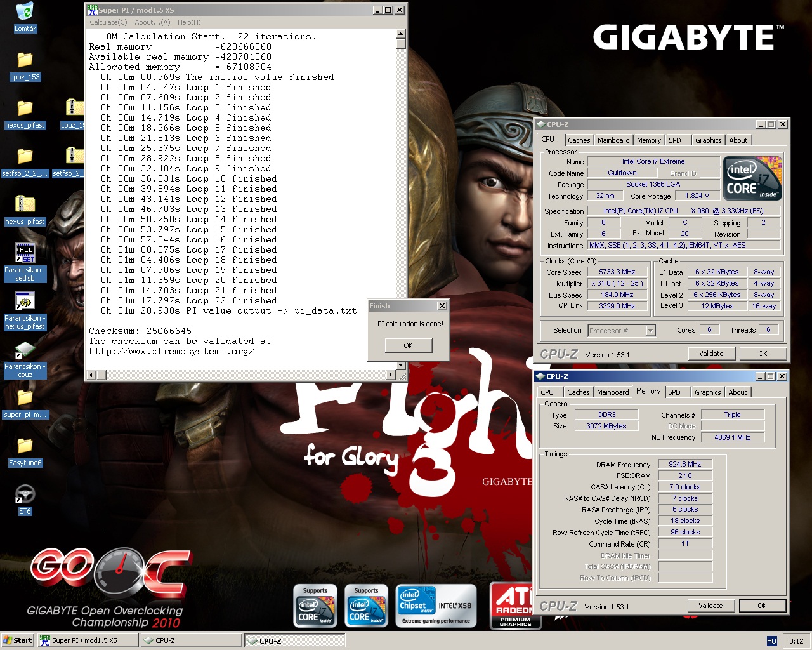The height and width of the screenshot is (650, 812).
Task: Click Super PI horizontal scrollbar left arrow
Action: [x=91, y=375]
